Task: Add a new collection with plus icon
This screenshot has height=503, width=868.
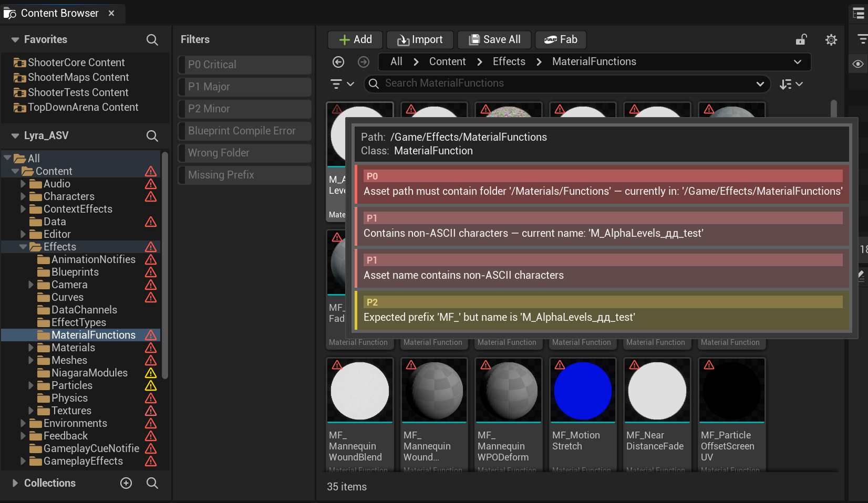Action: tap(126, 483)
